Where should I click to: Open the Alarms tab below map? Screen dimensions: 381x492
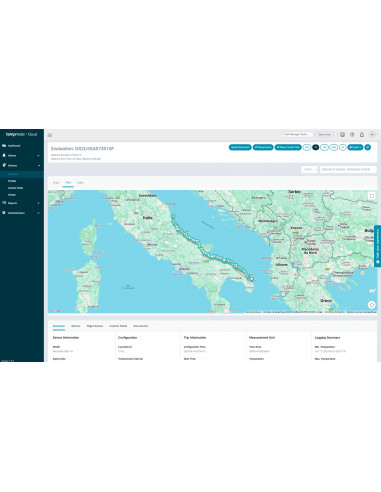tap(76, 326)
